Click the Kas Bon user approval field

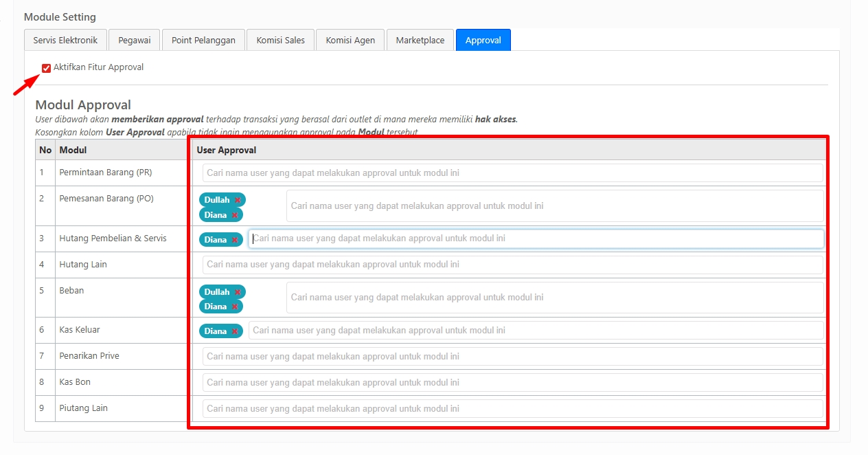coord(512,383)
